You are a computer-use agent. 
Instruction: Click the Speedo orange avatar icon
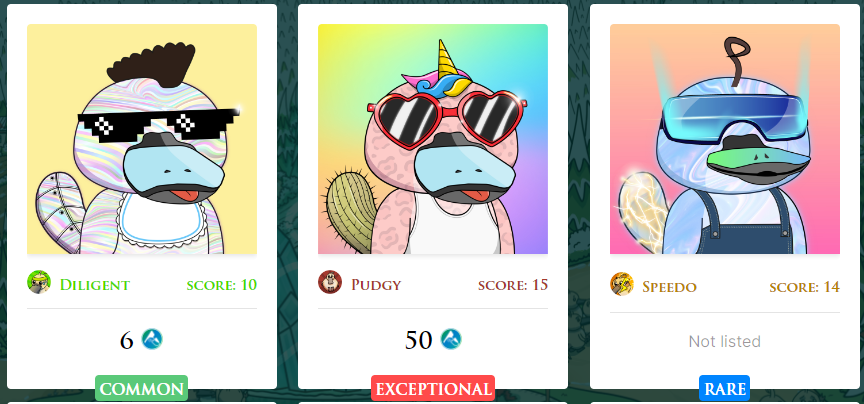click(622, 284)
